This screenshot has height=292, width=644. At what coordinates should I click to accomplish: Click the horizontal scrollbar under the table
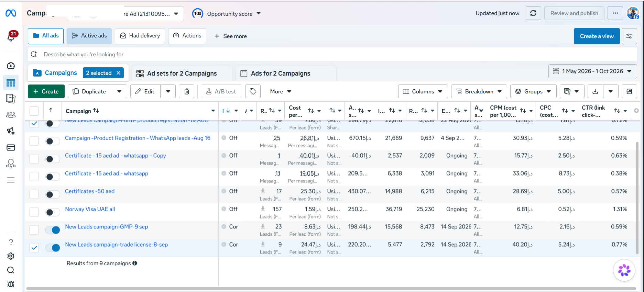331,289
